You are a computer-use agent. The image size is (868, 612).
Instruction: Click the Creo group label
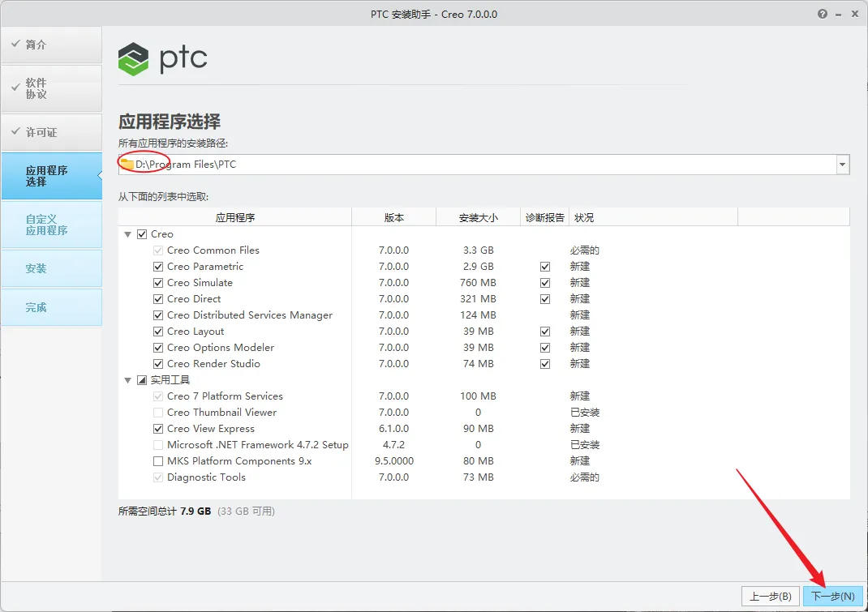coord(161,234)
